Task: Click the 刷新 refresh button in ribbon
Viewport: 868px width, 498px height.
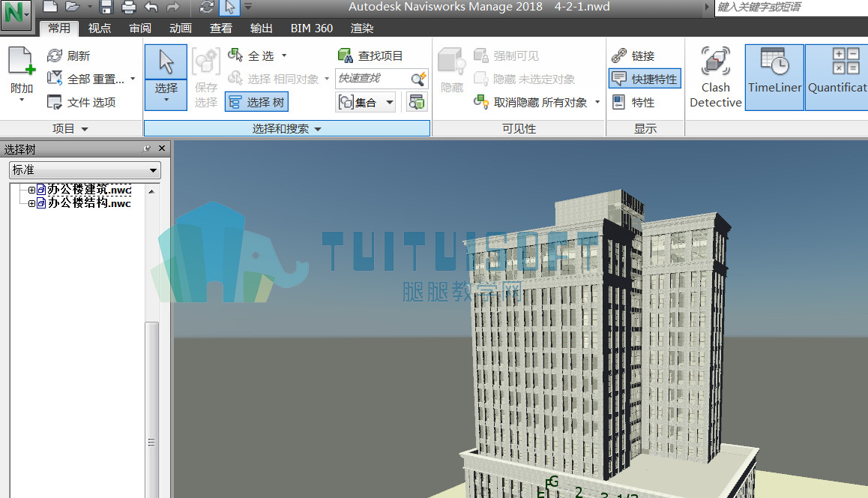Action: pos(69,56)
